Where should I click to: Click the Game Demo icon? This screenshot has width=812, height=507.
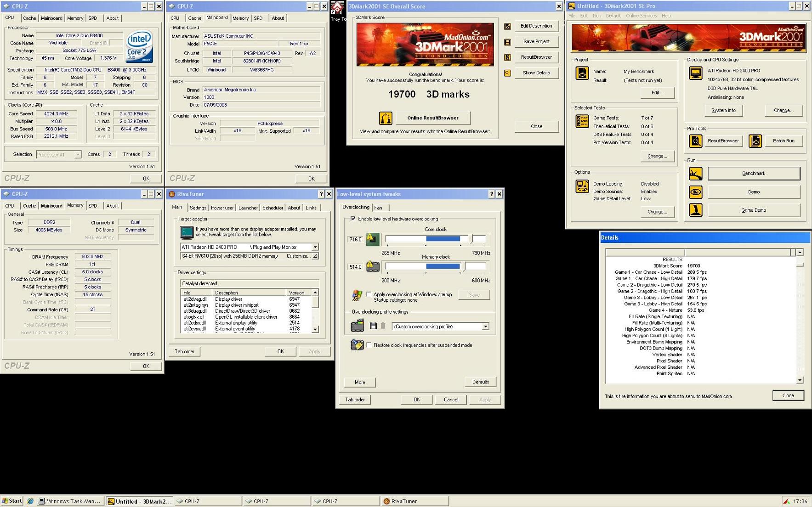coord(695,210)
